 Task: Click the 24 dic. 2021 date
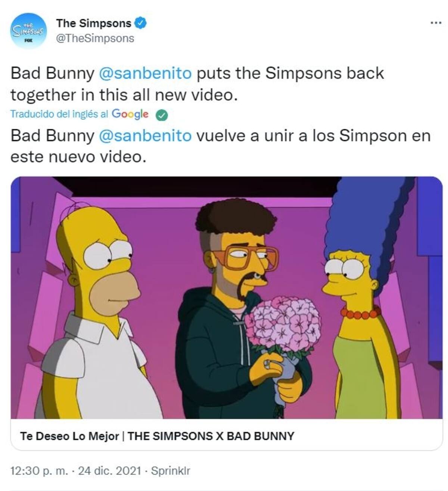tap(110, 471)
